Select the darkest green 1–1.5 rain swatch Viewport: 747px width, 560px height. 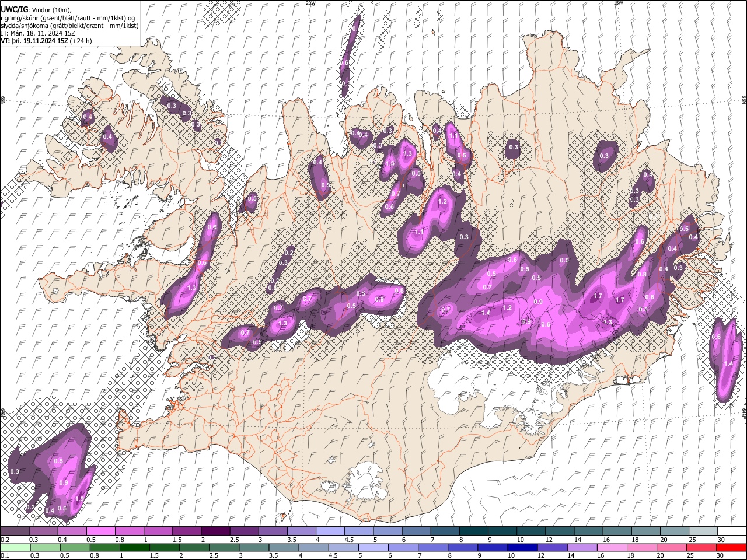[x=134, y=547]
